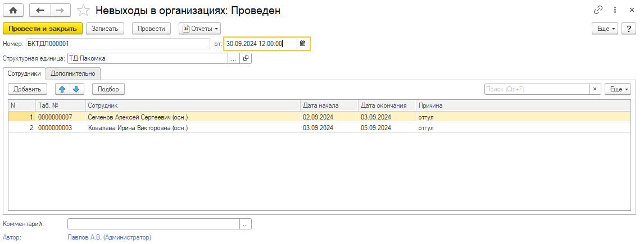Open calendar picker next to date field
644x244 pixels.
(303, 43)
